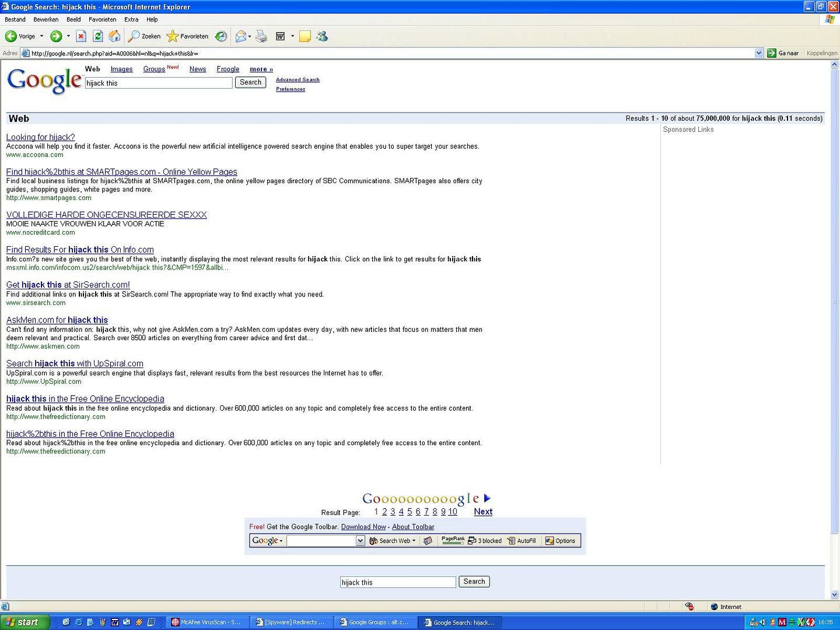Go back with the Vorige button
840x630 pixels.
tap(20, 36)
